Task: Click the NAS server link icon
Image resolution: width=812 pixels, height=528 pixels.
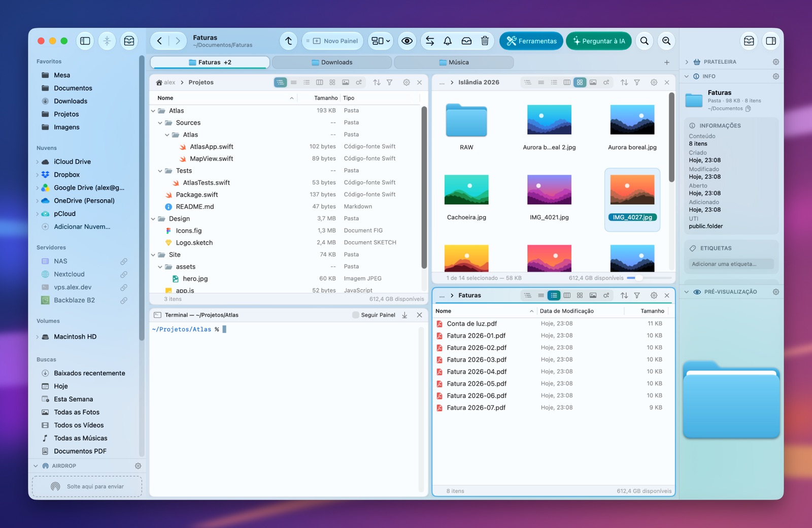Action: click(x=124, y=261)
